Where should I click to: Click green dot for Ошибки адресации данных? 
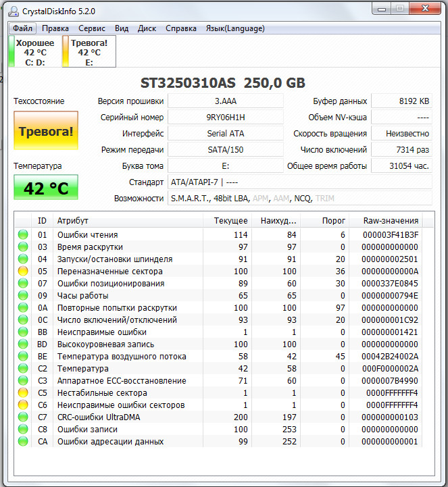pyautogui.click(x=24, y=442)
